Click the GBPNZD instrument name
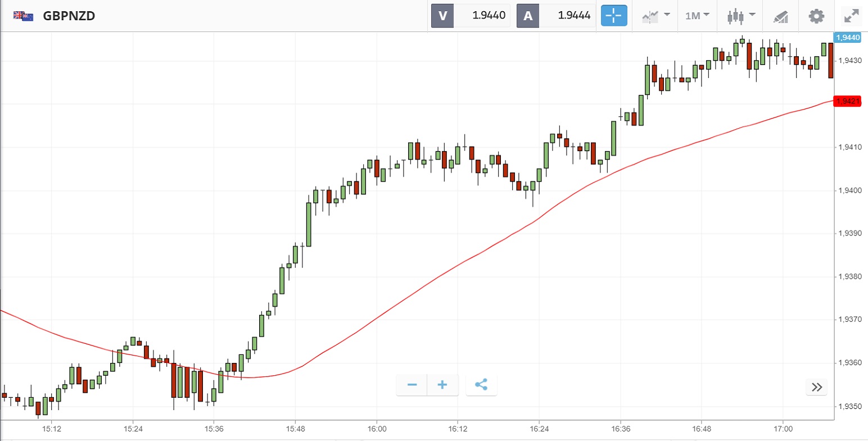Viewport: 868px width, 441px height. coord(69,16)
